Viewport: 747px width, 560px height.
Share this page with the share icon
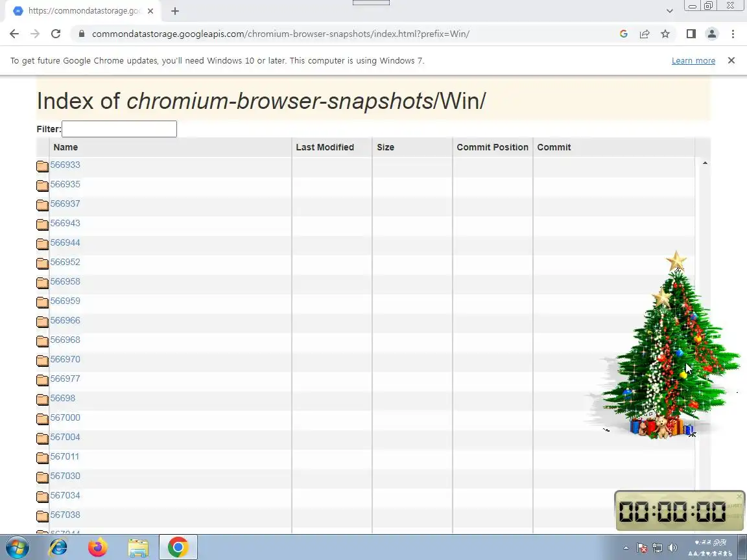tap(645, 34)
